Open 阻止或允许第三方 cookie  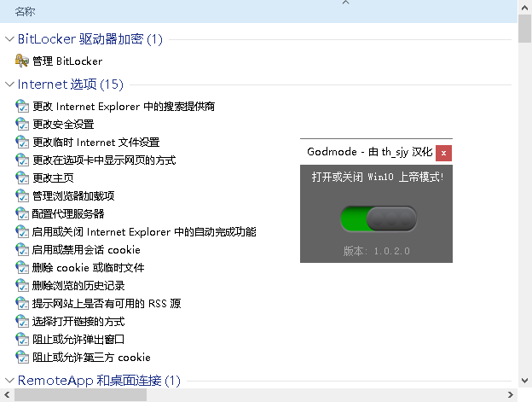[91, 357]
